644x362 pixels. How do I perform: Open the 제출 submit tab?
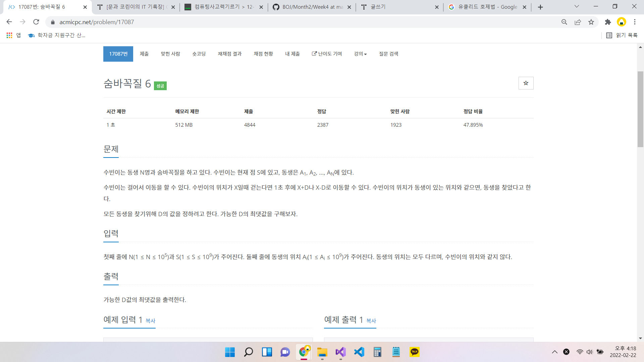144,54
